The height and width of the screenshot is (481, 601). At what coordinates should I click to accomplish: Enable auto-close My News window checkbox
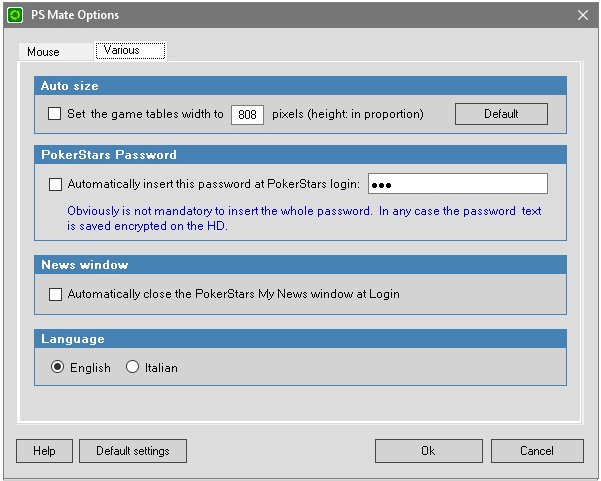coord(55,294)
